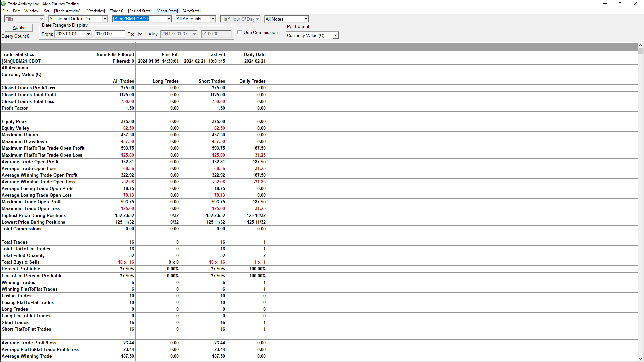Viewport: 644px width, 362px height.
Task: Click the Apply button
Action: [18, 28]
